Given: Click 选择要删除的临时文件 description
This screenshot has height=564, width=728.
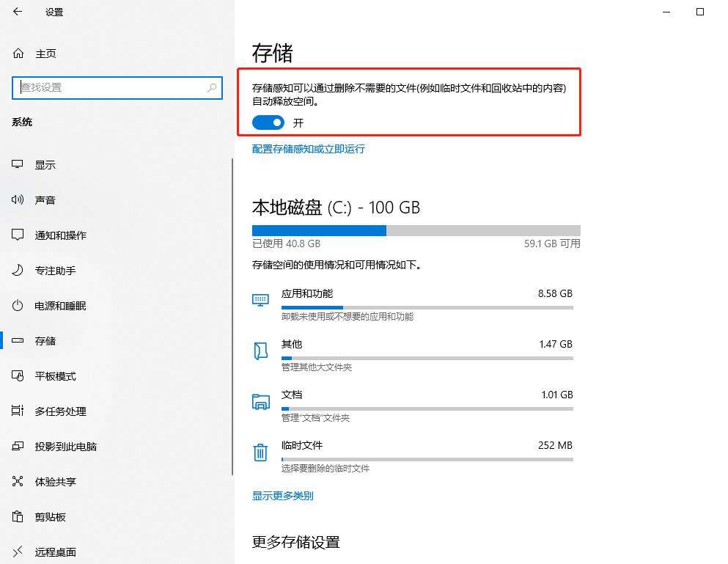Looking at the screenshot, I should (326, 469).
